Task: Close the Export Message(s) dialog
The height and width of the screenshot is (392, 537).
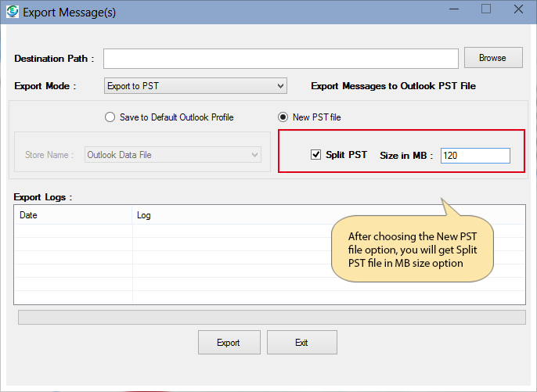Action: [519, 10]
